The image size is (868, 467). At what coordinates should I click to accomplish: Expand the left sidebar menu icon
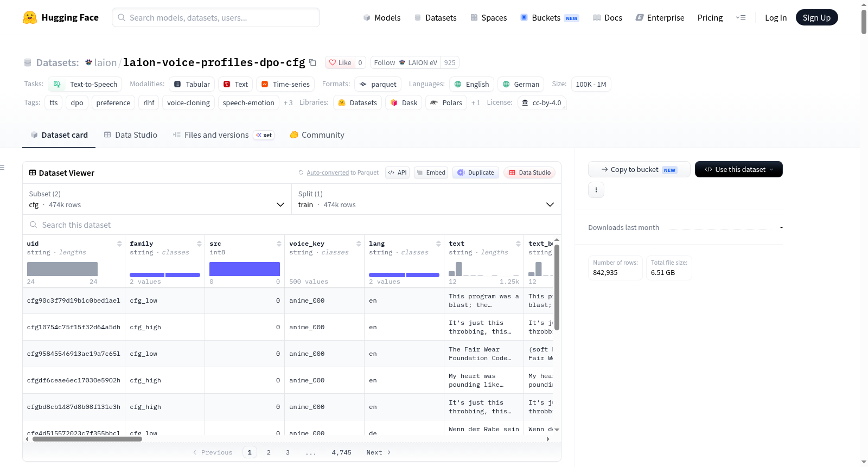click(3, 168)
